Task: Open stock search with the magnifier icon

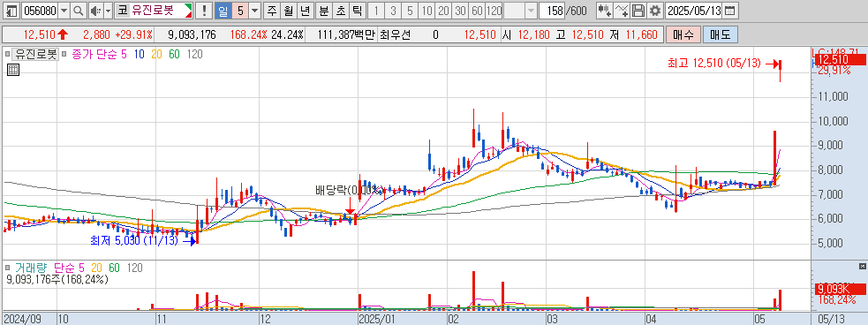Action: [79, 10]
